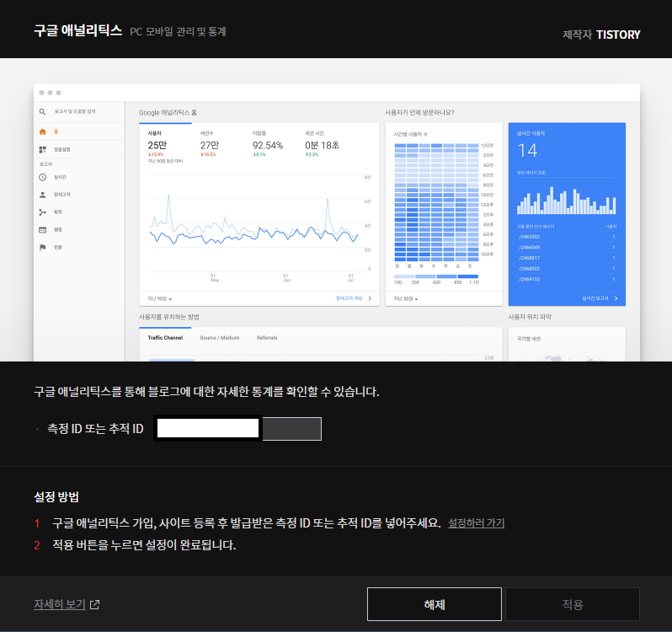The width and height of the screenshot is (672, 632).
Task: Switch to the Source / Medium tab
Action: pyautogui.click(x=220, y=338)
